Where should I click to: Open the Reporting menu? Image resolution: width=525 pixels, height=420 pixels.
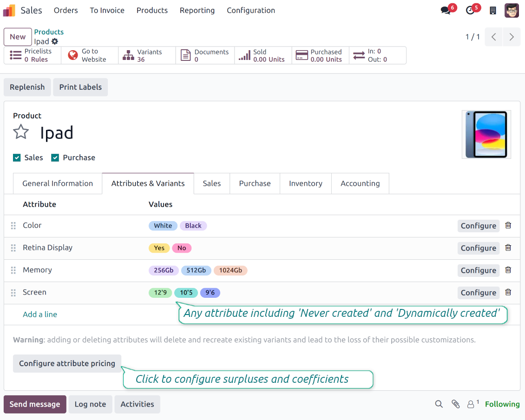click(197, 10)
